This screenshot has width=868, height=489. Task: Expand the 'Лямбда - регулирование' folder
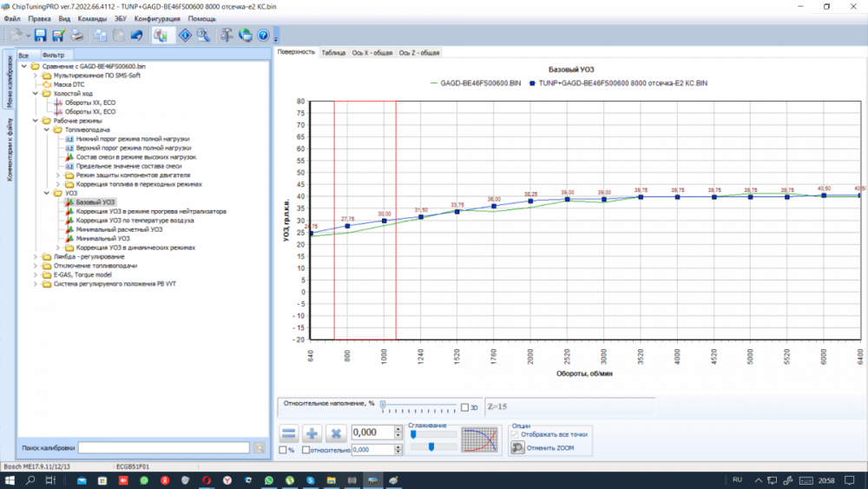(36, 256)
